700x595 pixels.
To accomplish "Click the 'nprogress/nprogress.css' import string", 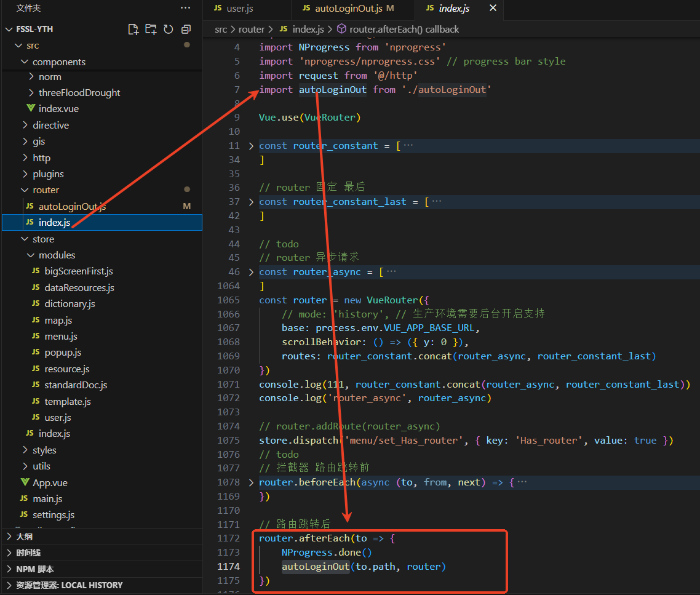I will pyautogui.click(x=370, y=61).
